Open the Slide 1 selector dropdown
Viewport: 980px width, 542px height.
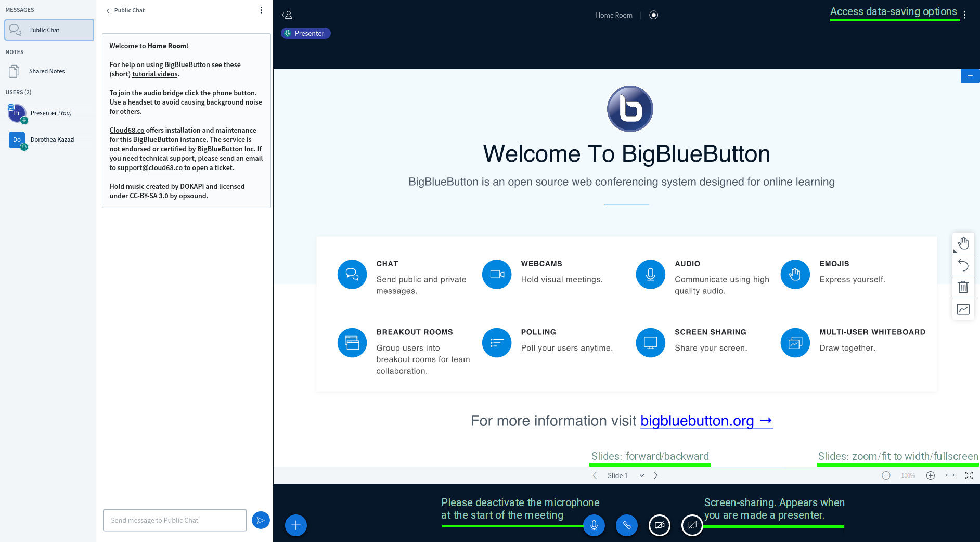click(626, 475)
